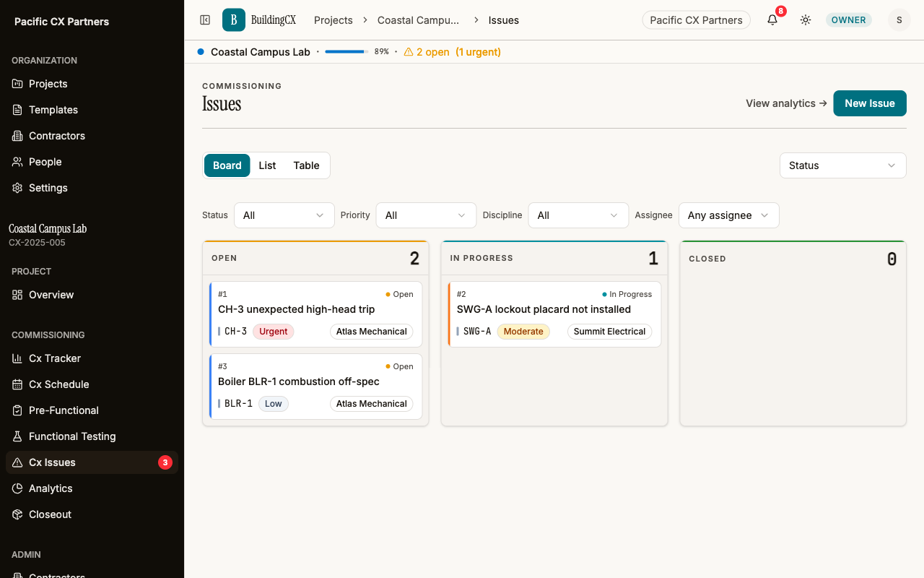Click Issues breadcrumb

[x=504, y=20]
